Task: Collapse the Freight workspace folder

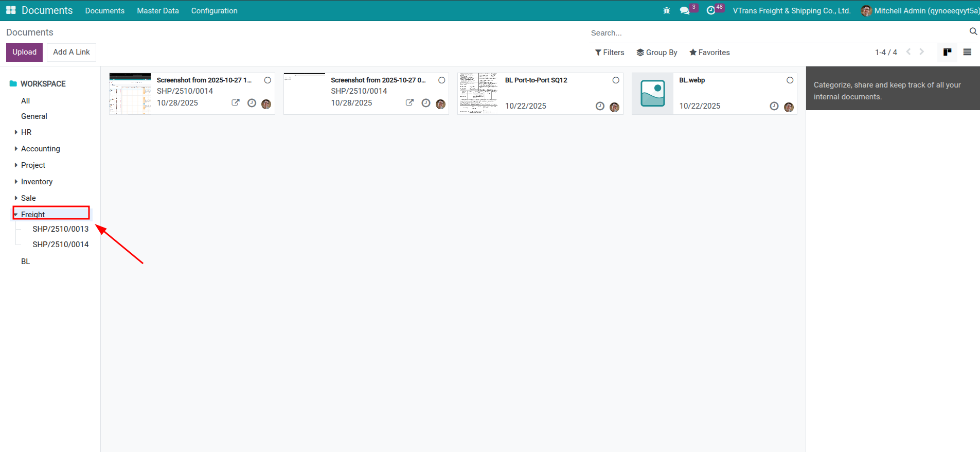Action: [16, 215]
